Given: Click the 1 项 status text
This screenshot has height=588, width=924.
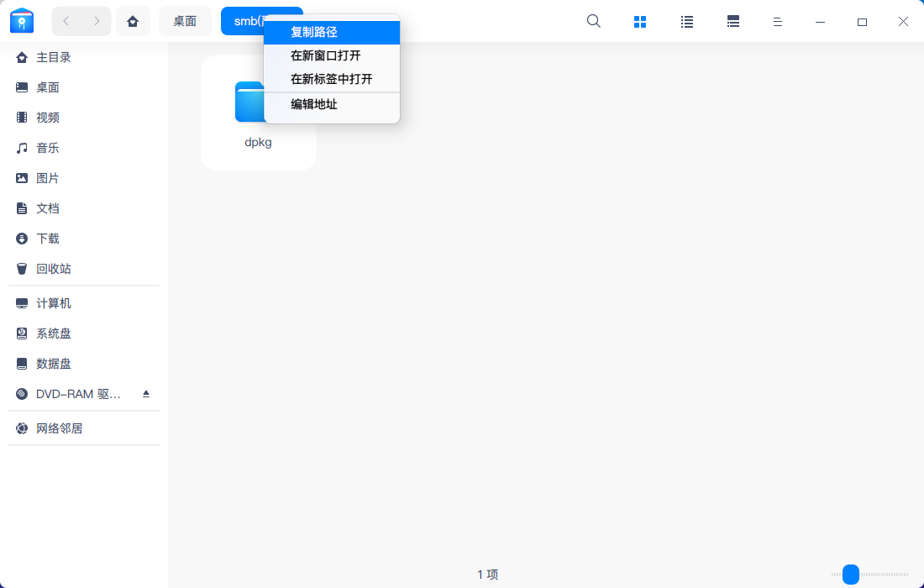Looking at the screenshot, I should (x=488, y=575).
